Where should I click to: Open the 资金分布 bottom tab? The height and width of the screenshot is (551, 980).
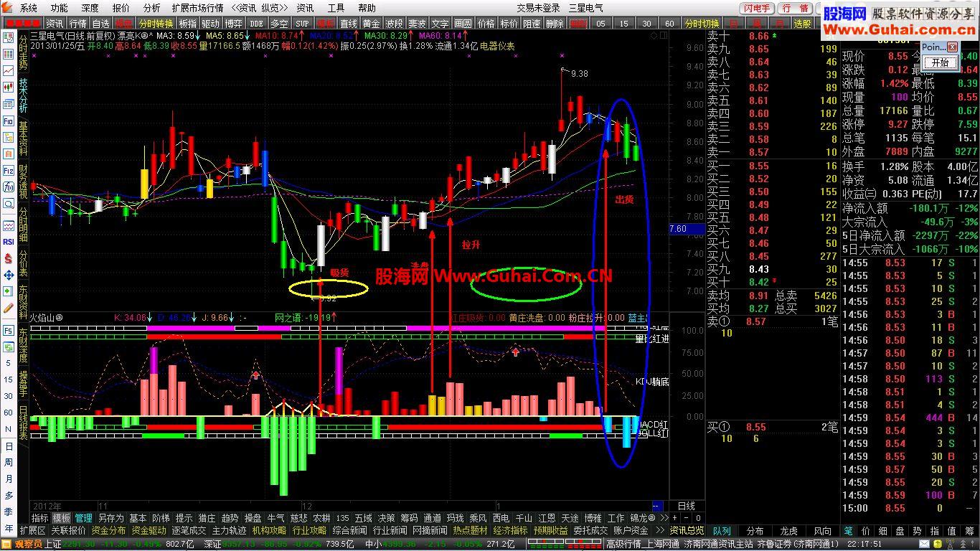(x=109, y=531)
